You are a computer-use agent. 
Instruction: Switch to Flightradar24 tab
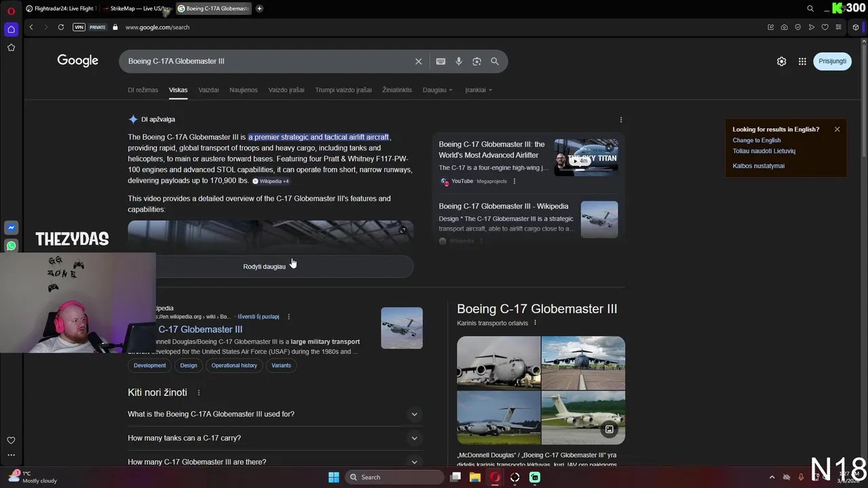(x=61, y=9)
